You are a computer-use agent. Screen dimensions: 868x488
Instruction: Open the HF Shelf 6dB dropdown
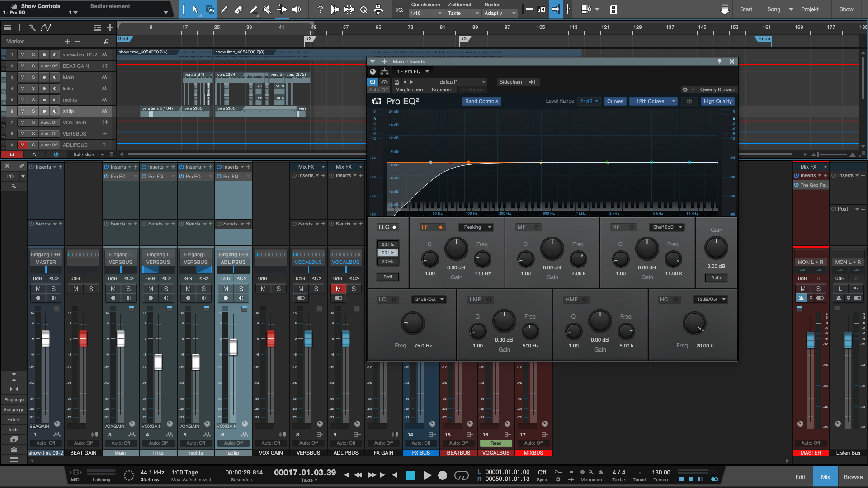pyautogui.click(x=666, y=227)
